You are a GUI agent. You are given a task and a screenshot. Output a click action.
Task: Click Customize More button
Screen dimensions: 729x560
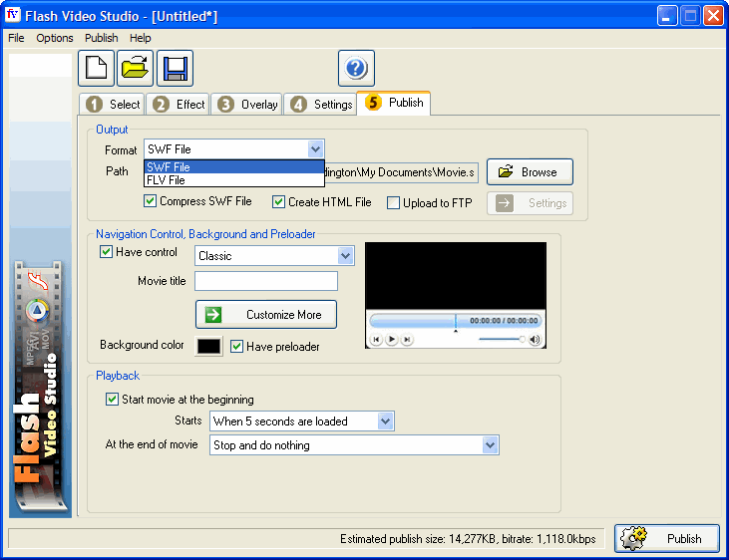tap(266, 315)
